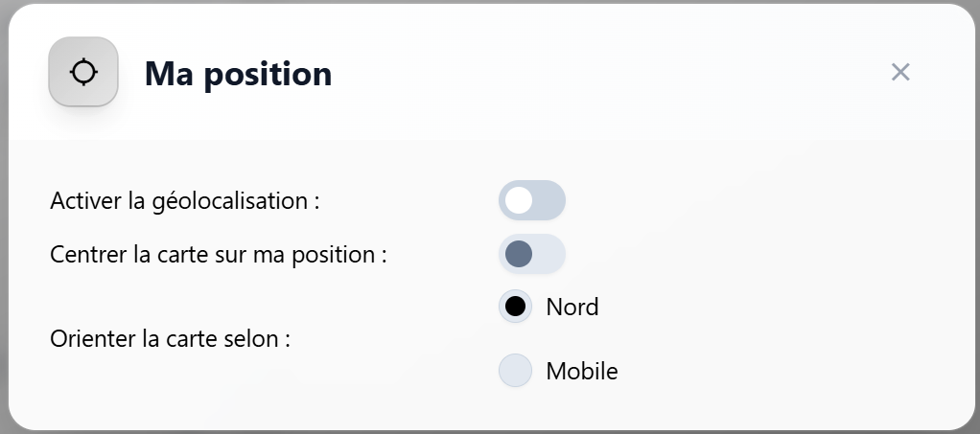Image resolution: width=980 pixels, height=434 pixels.
Task: Click the crosshair location icon
Action: [83, 72]
